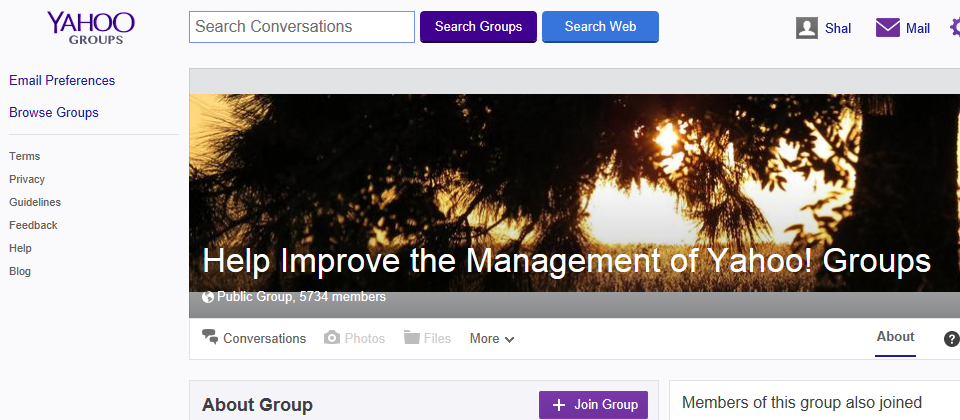Click the help question mark icon

click(x=951, y=339)
